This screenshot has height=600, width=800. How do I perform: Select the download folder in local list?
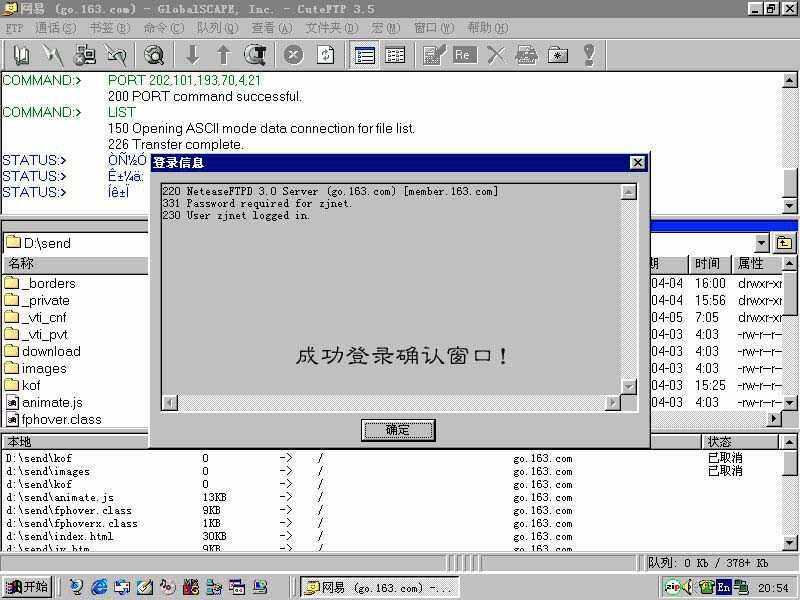(x=50, y=351)
